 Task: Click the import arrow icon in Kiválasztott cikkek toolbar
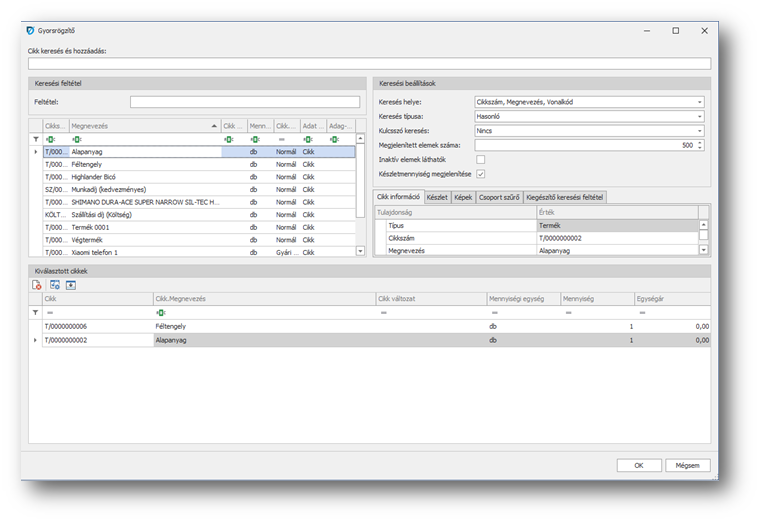[71, 285]
